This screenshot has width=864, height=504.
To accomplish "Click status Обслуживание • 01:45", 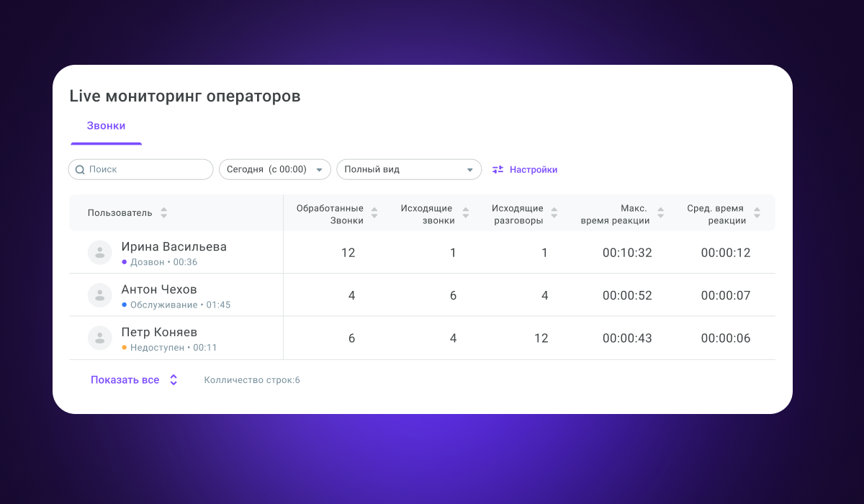I will [176, 305].
